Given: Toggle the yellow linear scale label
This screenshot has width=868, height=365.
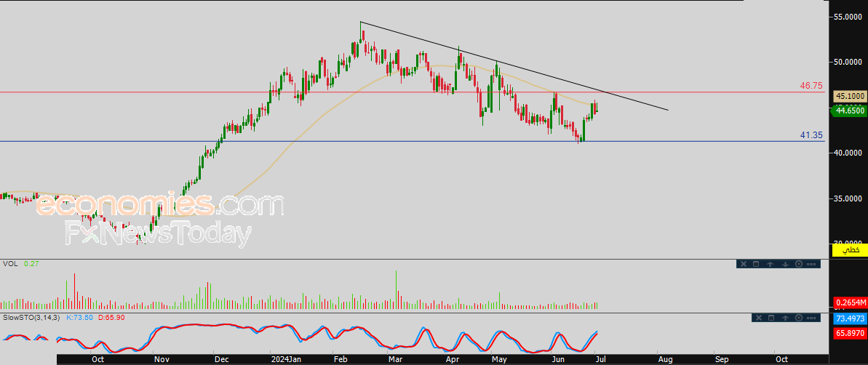Looking at the screenshot, I should pos(849,250).
